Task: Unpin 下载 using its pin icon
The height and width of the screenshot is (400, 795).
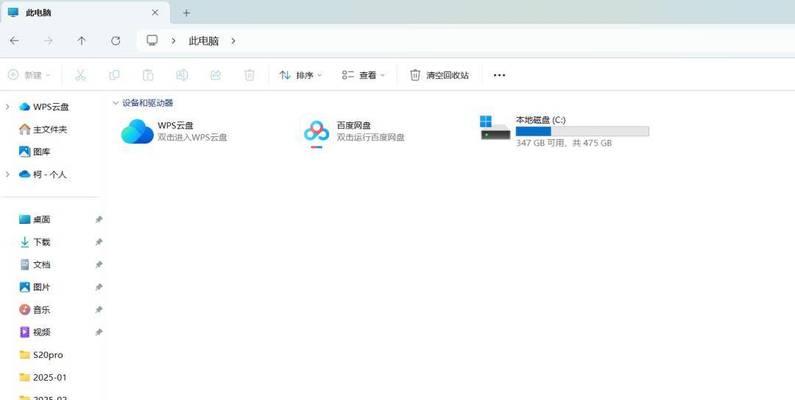Action: point(99,242)
